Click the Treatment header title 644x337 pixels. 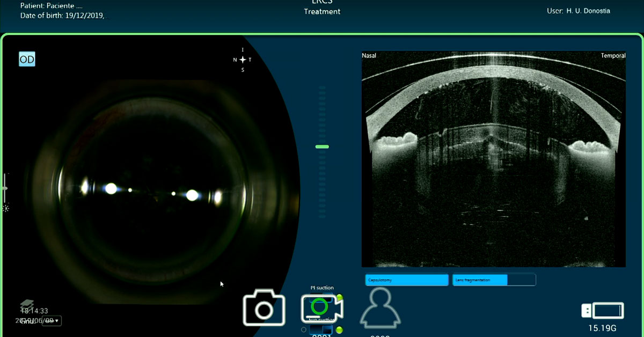[x=322, y=11]
